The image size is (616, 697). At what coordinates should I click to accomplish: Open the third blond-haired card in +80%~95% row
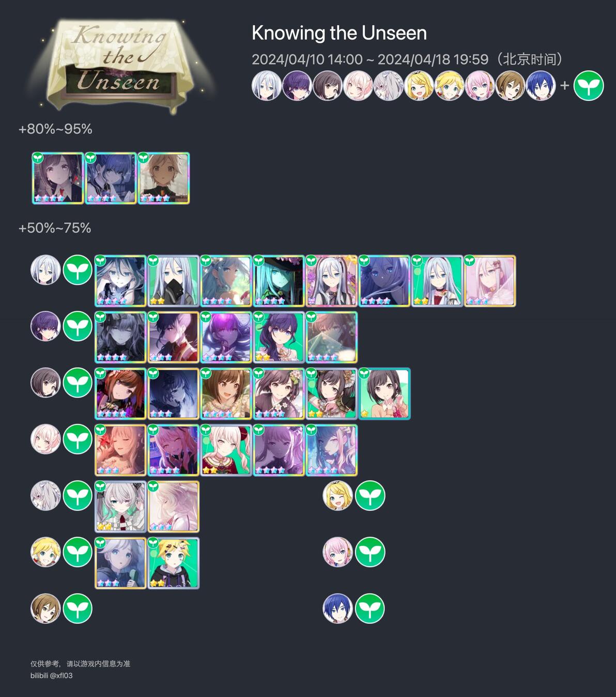coord(164,178)
